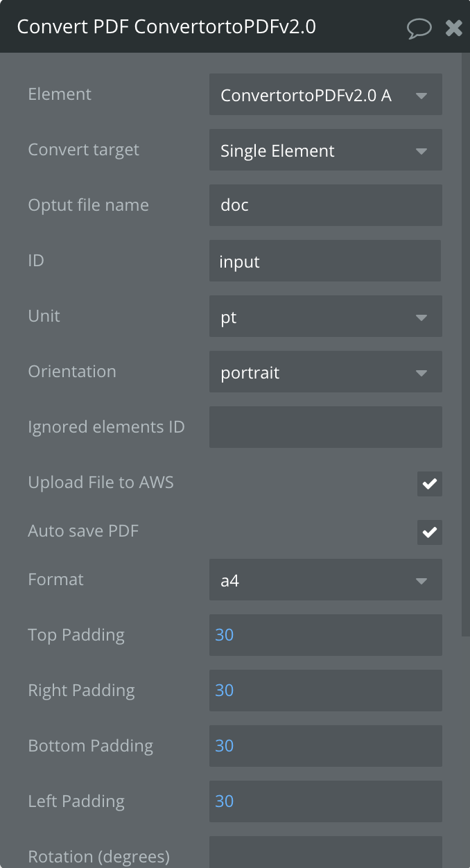
Task: Open the Format dropdown showing a4
Action: coord(325,580)
